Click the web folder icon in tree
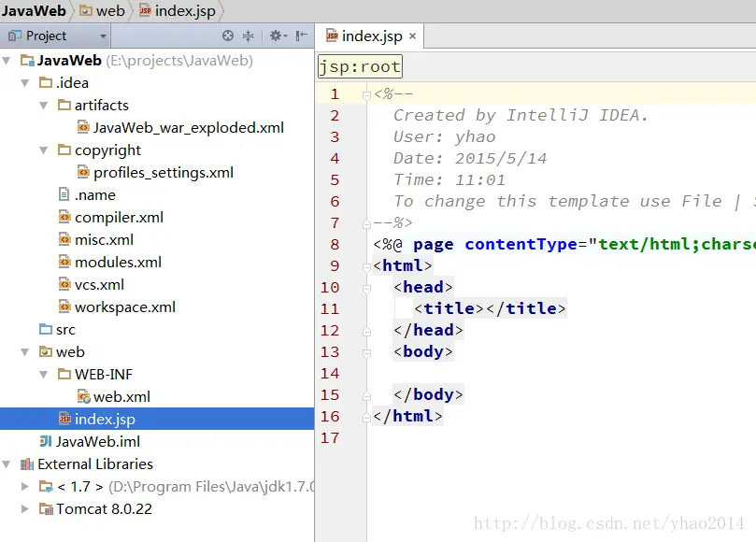 tap(46, 351)
